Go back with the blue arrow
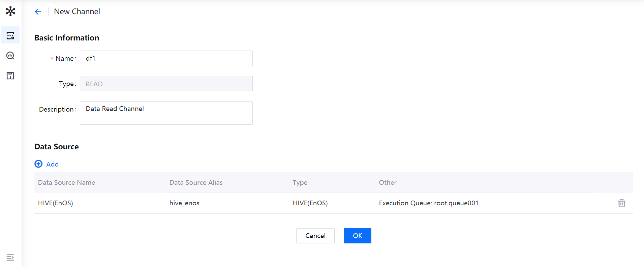644x267 pixels. 38,11
